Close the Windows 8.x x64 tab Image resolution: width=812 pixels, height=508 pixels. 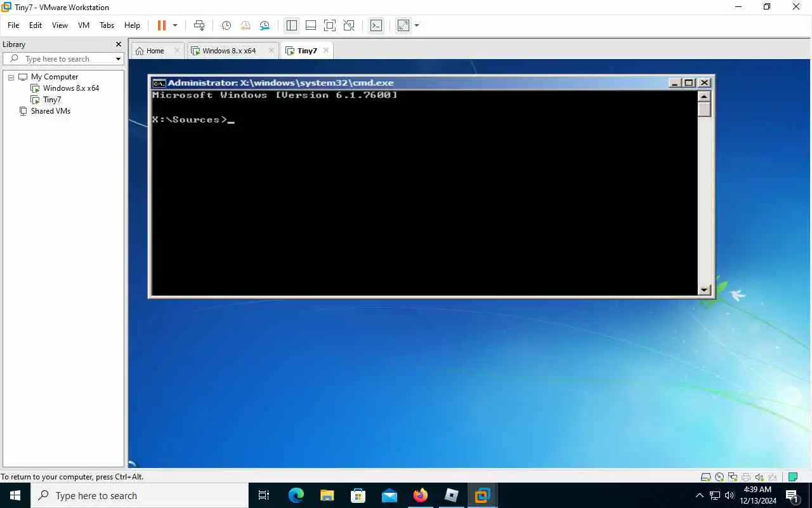pyautogui.click(x=272, y=50)
